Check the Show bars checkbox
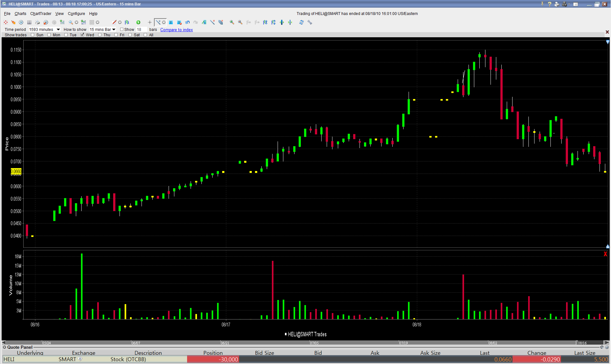The height and width of the screenshot is (364, 611). tap(122, 29)
